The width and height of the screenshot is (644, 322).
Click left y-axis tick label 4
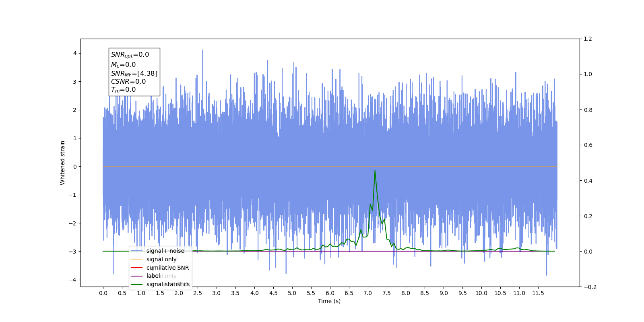coord(75,53)
